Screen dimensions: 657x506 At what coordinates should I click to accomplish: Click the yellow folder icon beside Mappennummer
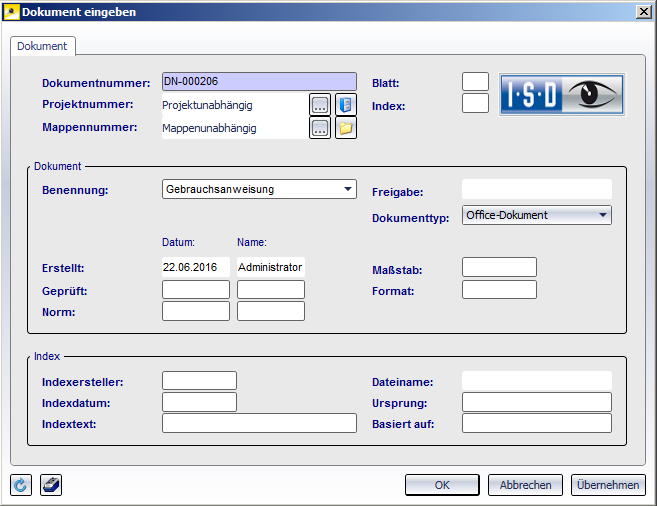pos(345,128)
